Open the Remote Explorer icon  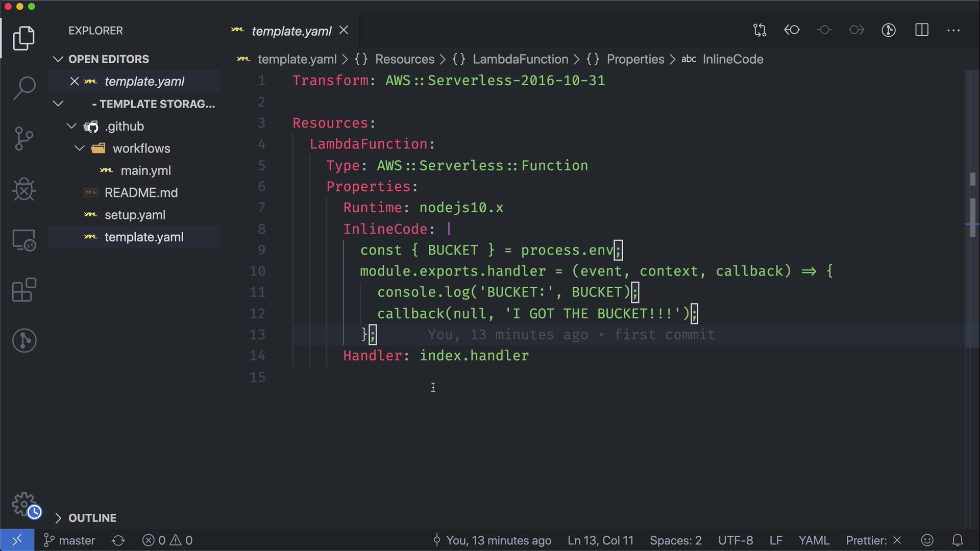(24, 240)
